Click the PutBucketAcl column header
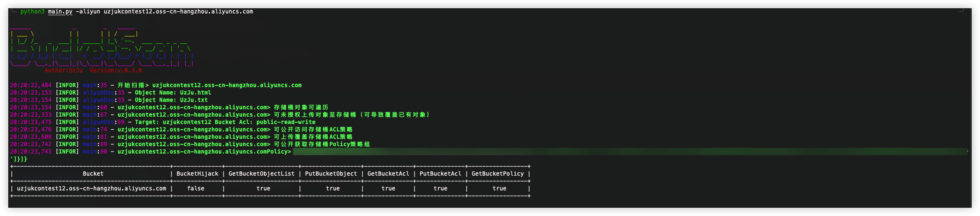 (440, 174)
